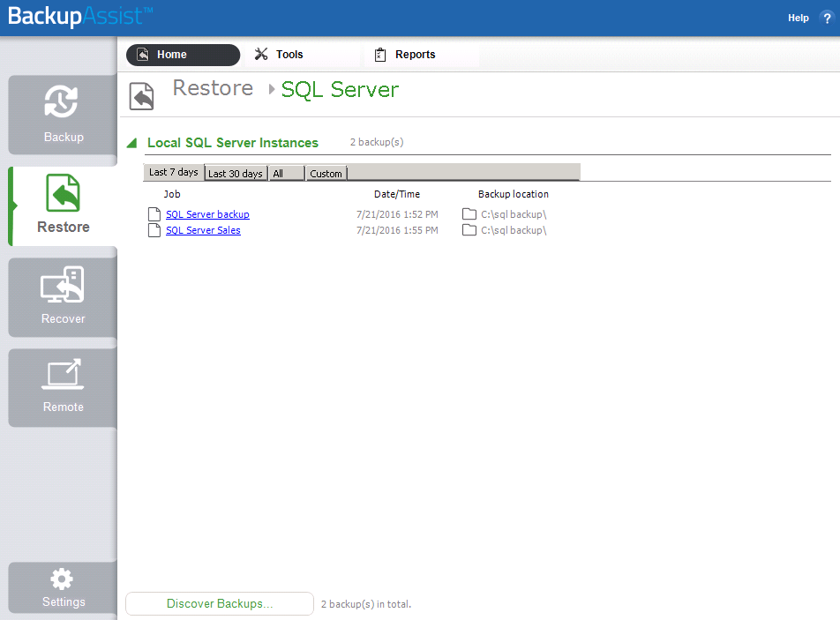Image resolution: width=840 pixels, height=620 pixels.
Task: Select the Restore sidebar button
Action: [x=63, y=206]
